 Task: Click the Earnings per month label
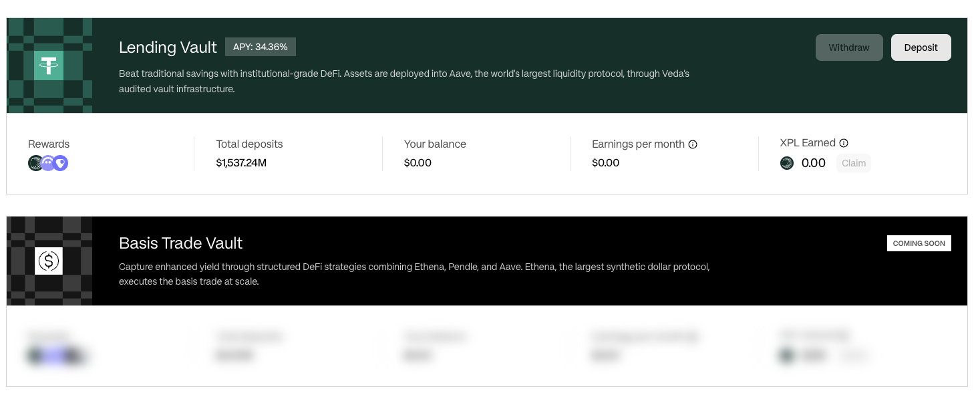click(x=638, y=144)
